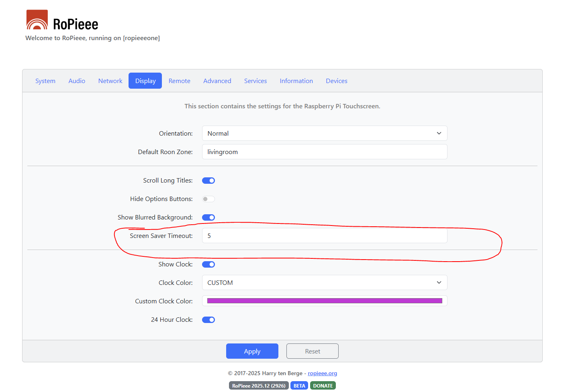Expand the Clock Color dropdown
The image size is (564, 392).
click(x=324, y=282)
